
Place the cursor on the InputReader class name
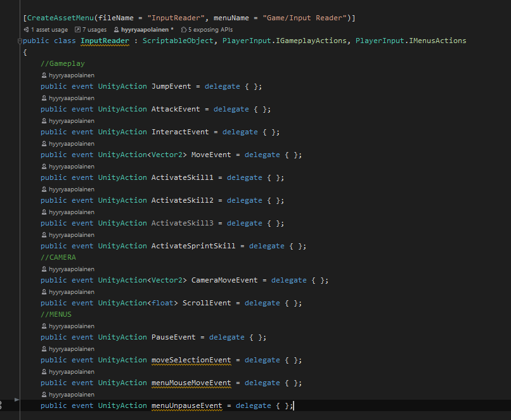click(105, 41)
